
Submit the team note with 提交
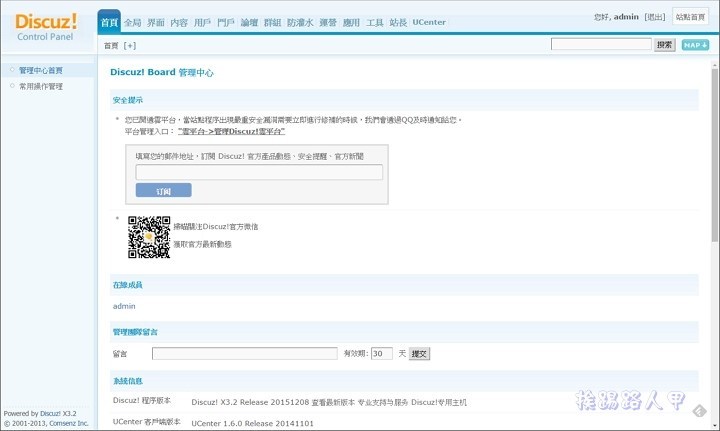tap(420, 354)
